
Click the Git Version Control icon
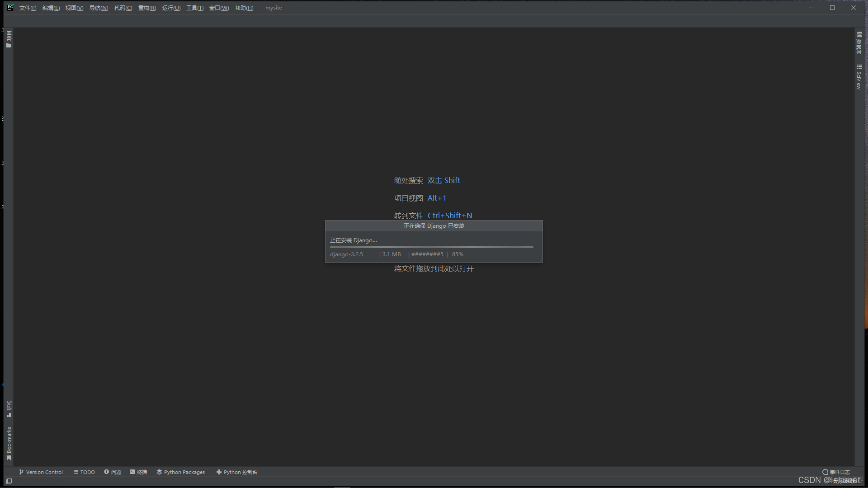click(21, 472)
